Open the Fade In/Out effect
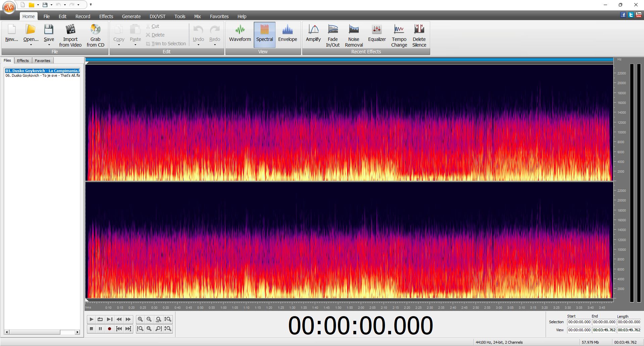Screen dimensions: 644x346 [333, 36]
